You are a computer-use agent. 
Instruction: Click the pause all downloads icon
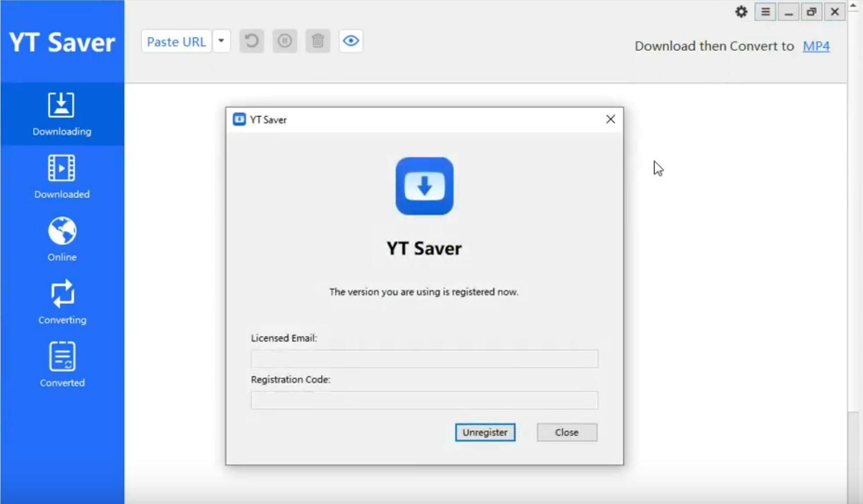(285, 41)
